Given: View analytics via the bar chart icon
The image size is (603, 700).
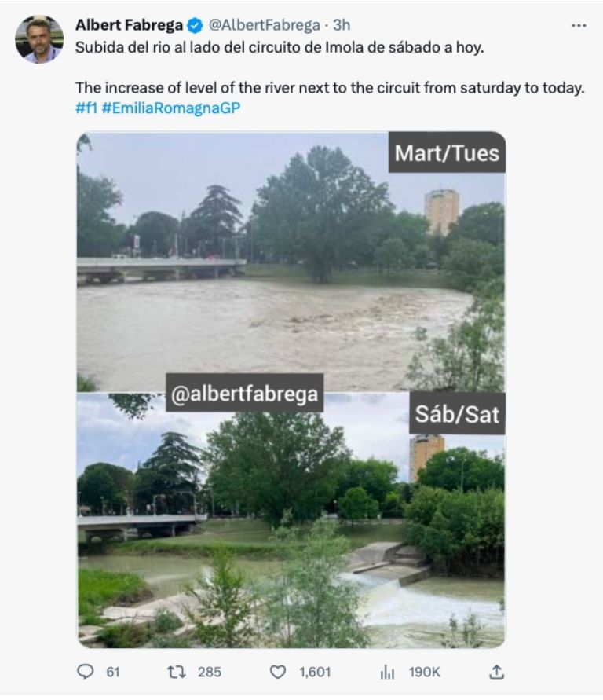Looking at the screenshot, I should (387, 672).
